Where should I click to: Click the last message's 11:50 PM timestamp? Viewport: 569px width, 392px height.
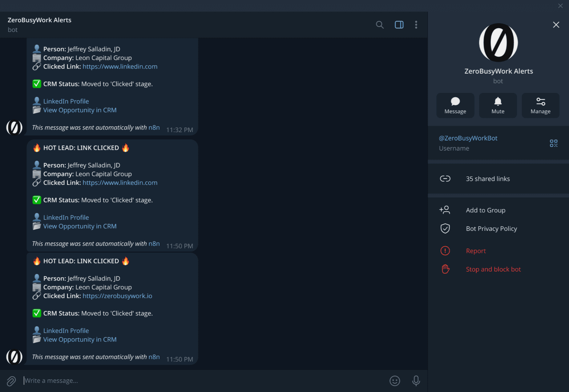[179, 359]
